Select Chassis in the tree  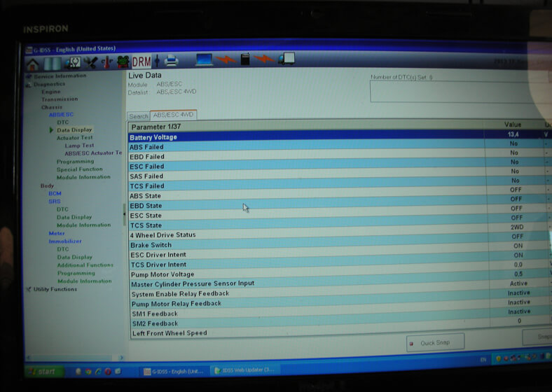click(x=52, y=107)
